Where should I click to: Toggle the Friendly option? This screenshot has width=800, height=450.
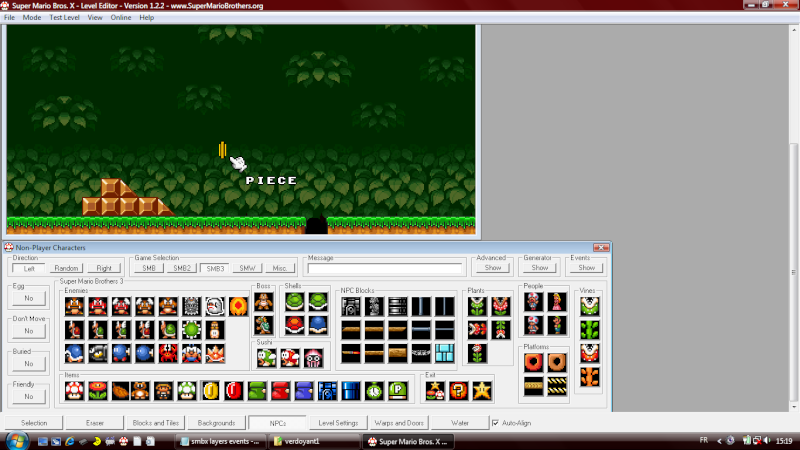coord(29,396)
